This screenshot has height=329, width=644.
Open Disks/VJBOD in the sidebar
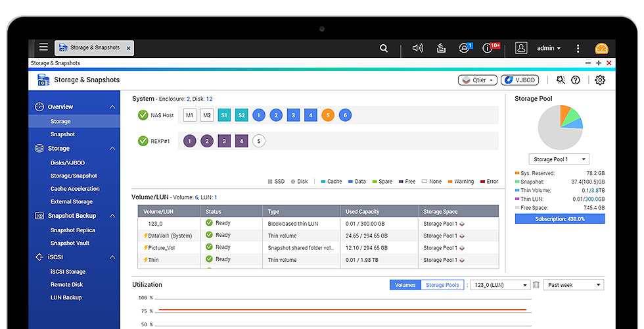tap(68, 163)
